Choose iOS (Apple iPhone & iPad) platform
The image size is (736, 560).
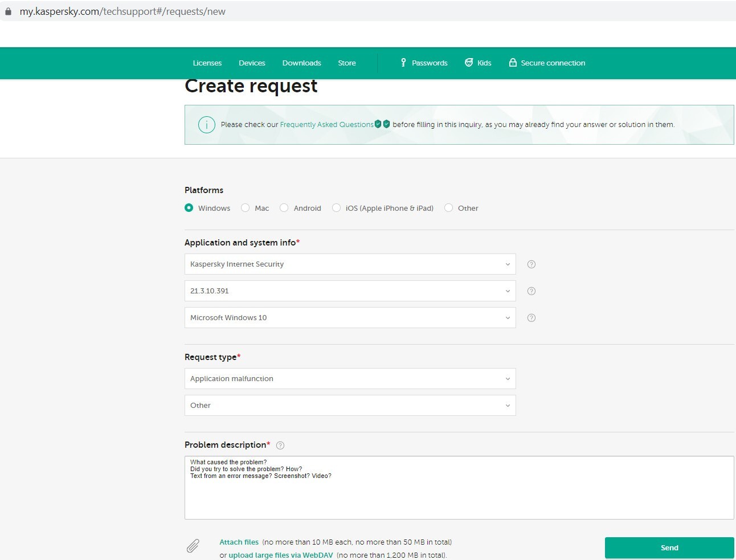pos(337,208)
